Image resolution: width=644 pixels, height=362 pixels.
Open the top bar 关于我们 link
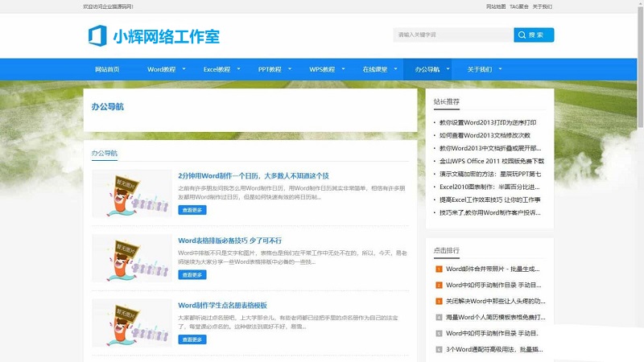[x=543, y=6]
